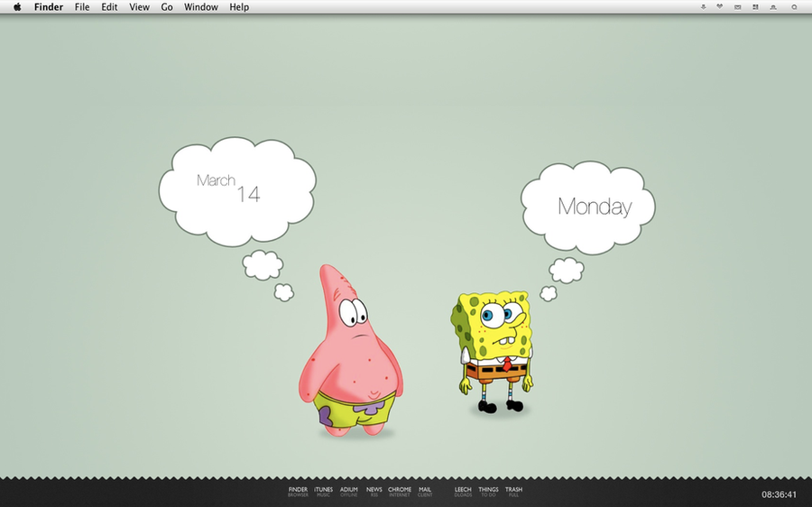Viewport: 812px width, 507px height.
Task: Click the March 14 date widget
Action: 228,188
